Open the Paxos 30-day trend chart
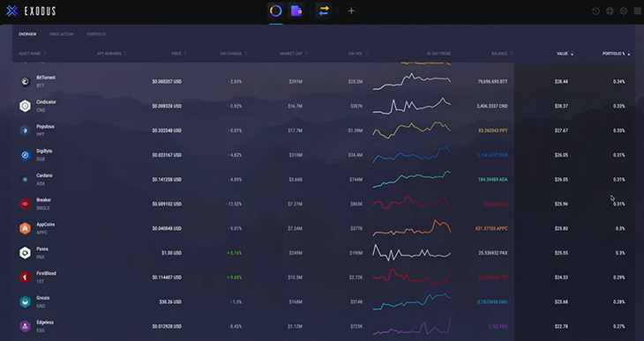Screen dimensions: 644x341 tap(411, 253)
